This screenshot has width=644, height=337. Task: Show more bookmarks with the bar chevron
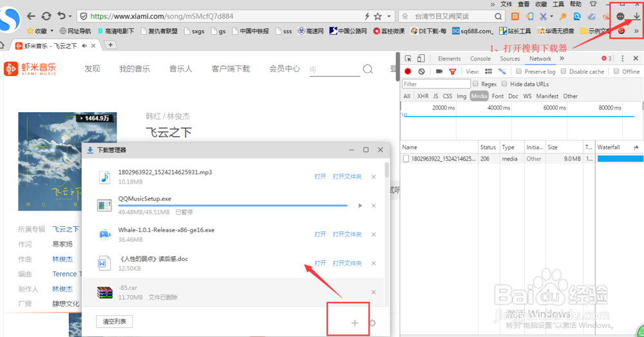click(x=636, y=31)
